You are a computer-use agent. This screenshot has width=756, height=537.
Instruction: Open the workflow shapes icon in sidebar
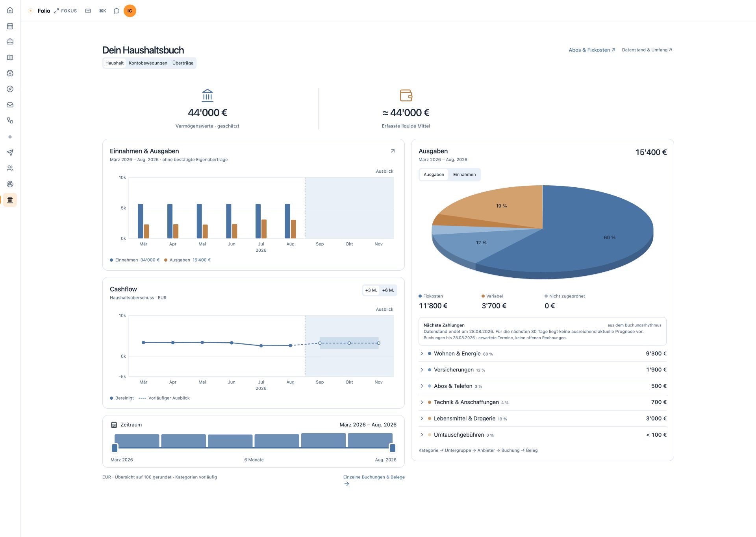10,120
